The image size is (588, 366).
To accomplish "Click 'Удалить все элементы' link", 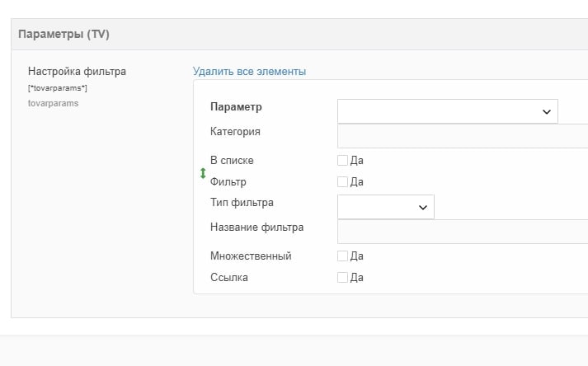I will [x=249, y=71].
